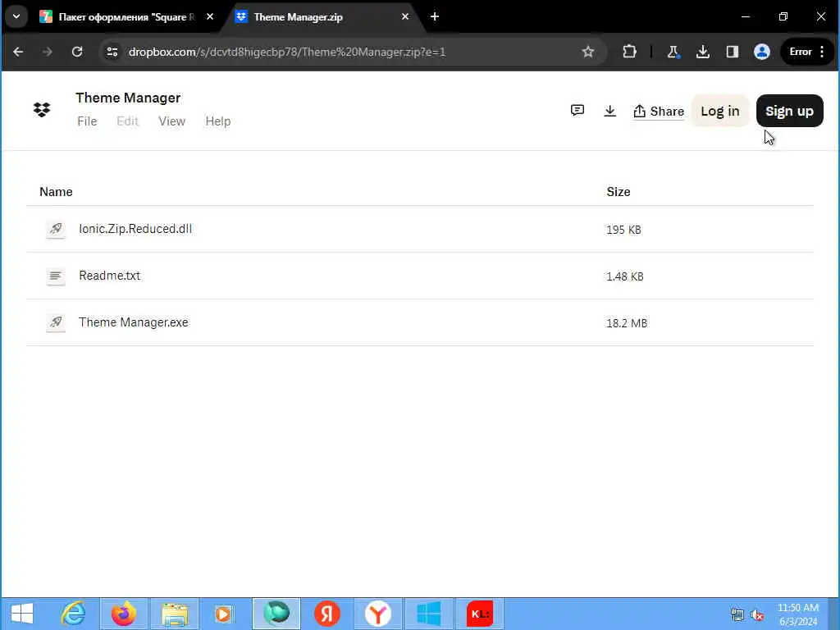The image size is (840, 630).
Task: Click the site information icon in address bar
Action: point(112,52)
